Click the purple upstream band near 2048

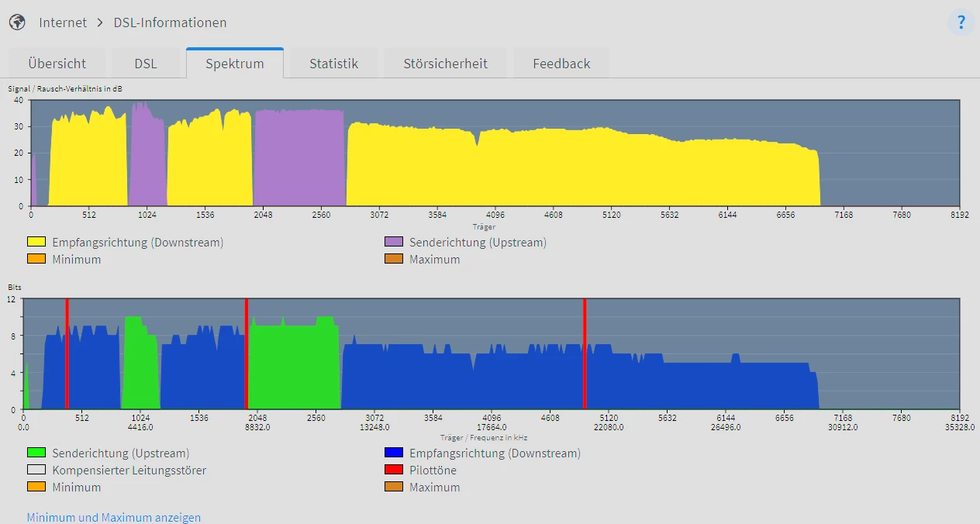click(299, 158)
